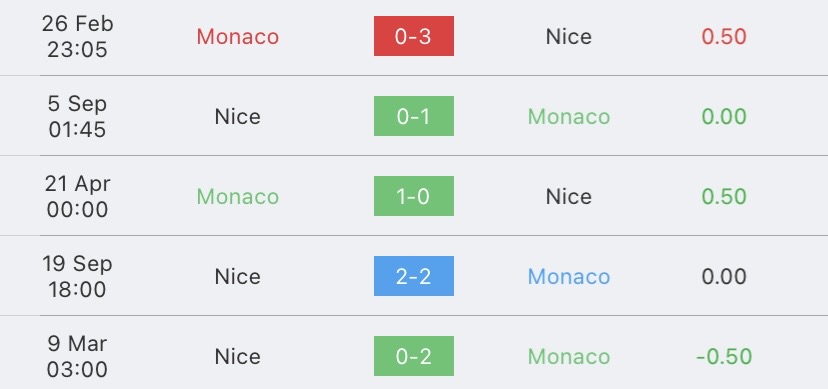
Task: Select blue Monaco in 19 Sep match
Action: 569,277
